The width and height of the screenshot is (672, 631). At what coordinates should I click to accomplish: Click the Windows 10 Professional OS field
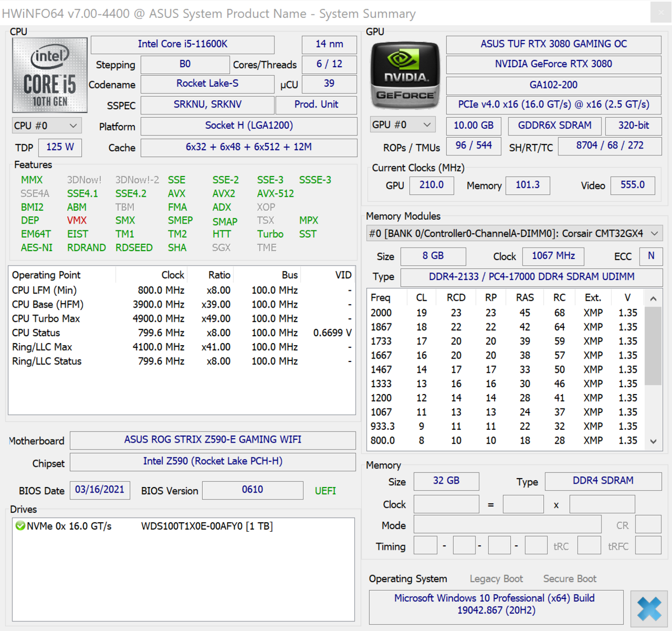[x=496, y=607]
